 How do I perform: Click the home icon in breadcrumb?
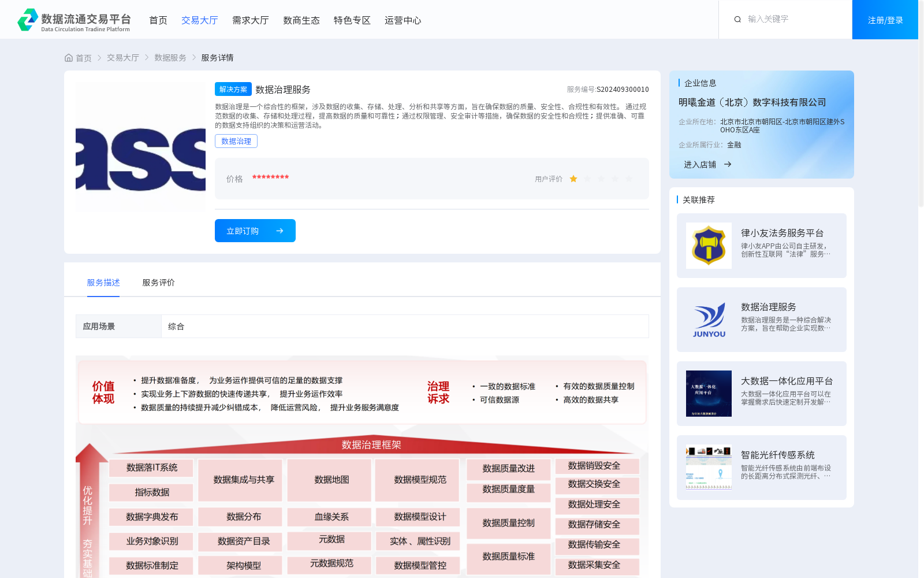69,58
